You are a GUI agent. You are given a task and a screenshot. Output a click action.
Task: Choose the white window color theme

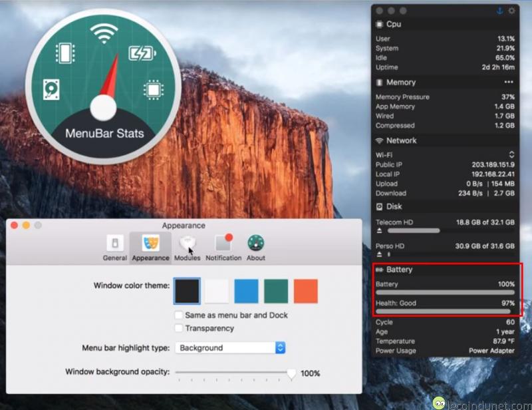pos(217,291)
